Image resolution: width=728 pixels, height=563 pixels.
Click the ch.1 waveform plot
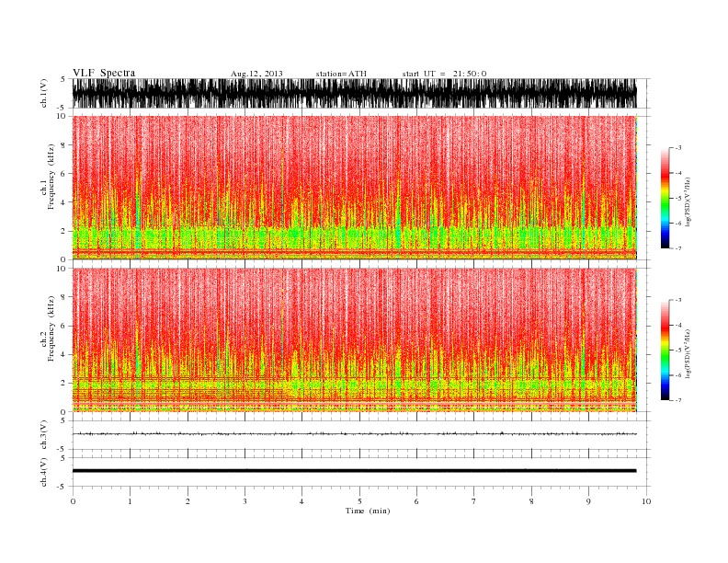(x=354, y=93)
